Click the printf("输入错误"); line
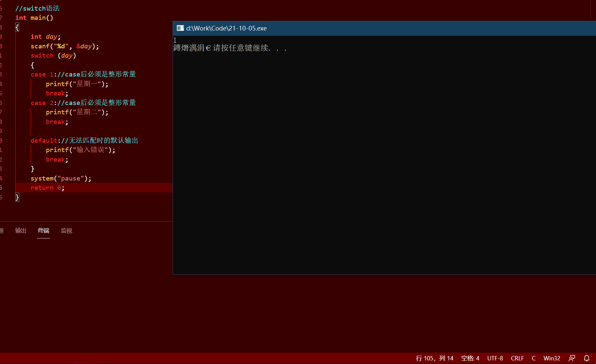 click(x=81, y=150)
